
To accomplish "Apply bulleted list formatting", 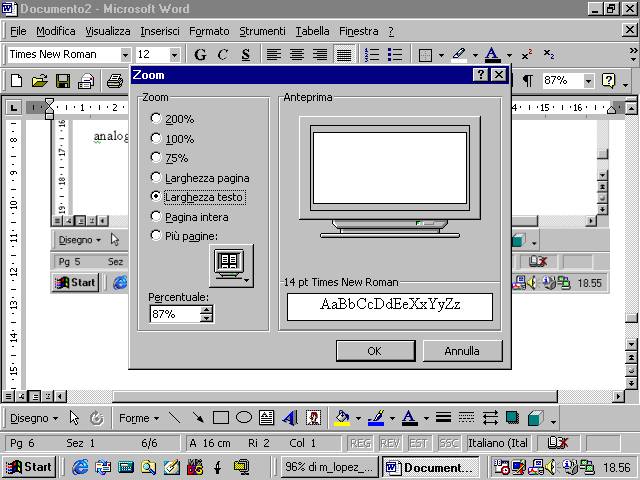I will click(395, 54).
